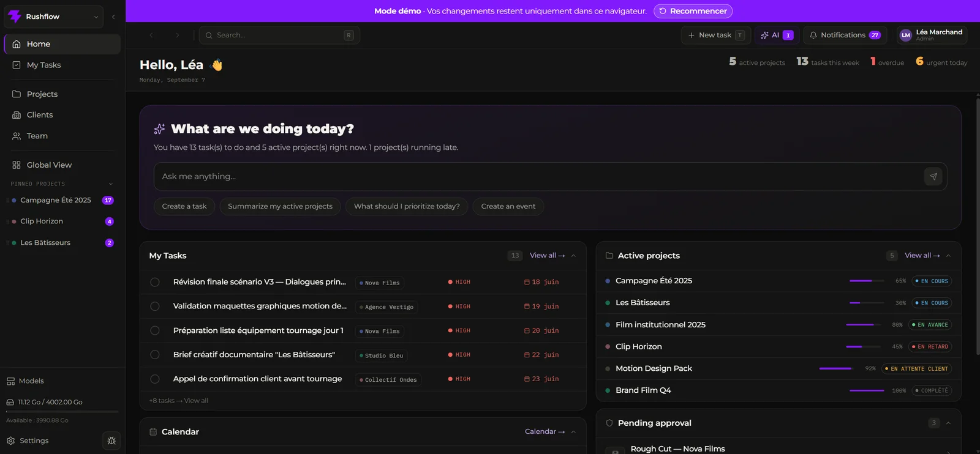Go to Clients in the sidebar
Screen dimensions: 980x454
pos(62,115)
